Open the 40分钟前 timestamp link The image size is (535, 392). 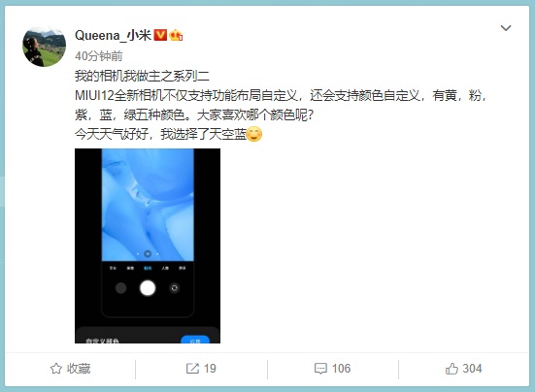[99, 56]
